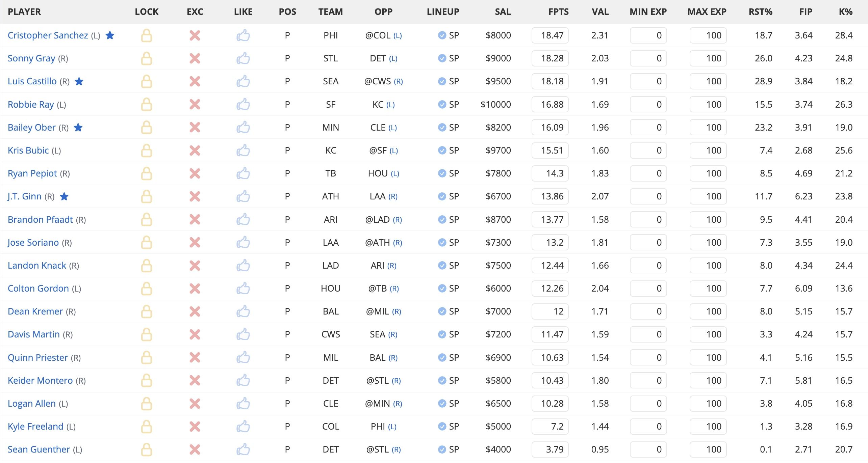
Task: Like Dean Kremer with the thumbs-up icon
Action: (x=243, y=311)
